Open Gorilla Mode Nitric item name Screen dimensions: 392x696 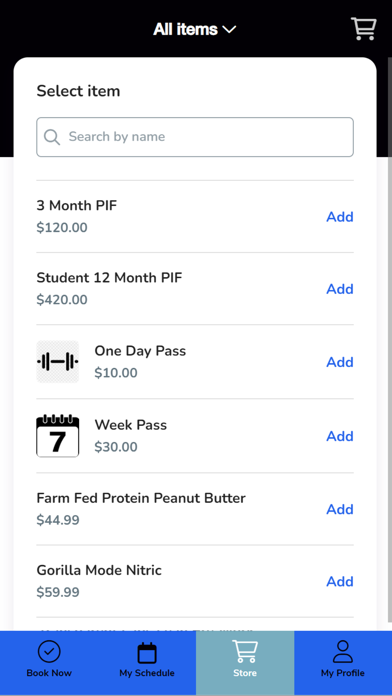click(99, 570)
